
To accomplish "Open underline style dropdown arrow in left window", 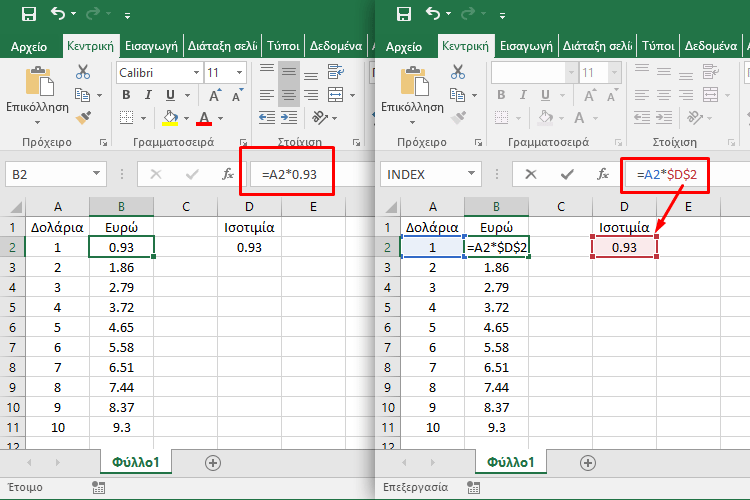I will point(187,95).
